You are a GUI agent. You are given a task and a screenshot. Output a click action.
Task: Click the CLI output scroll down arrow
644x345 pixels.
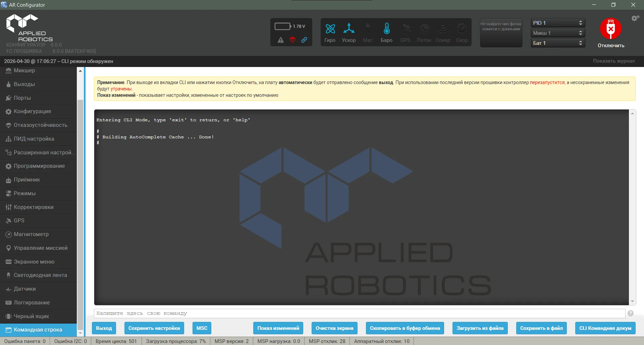pos(632,301)
